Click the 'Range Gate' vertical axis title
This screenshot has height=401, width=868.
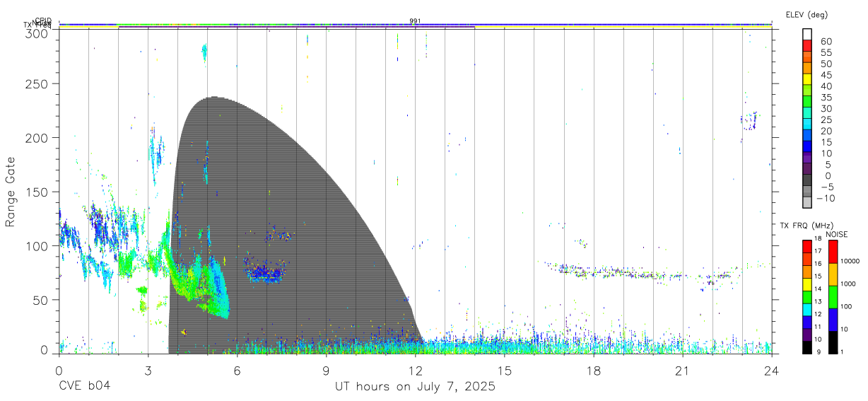(x=11, y=191)
